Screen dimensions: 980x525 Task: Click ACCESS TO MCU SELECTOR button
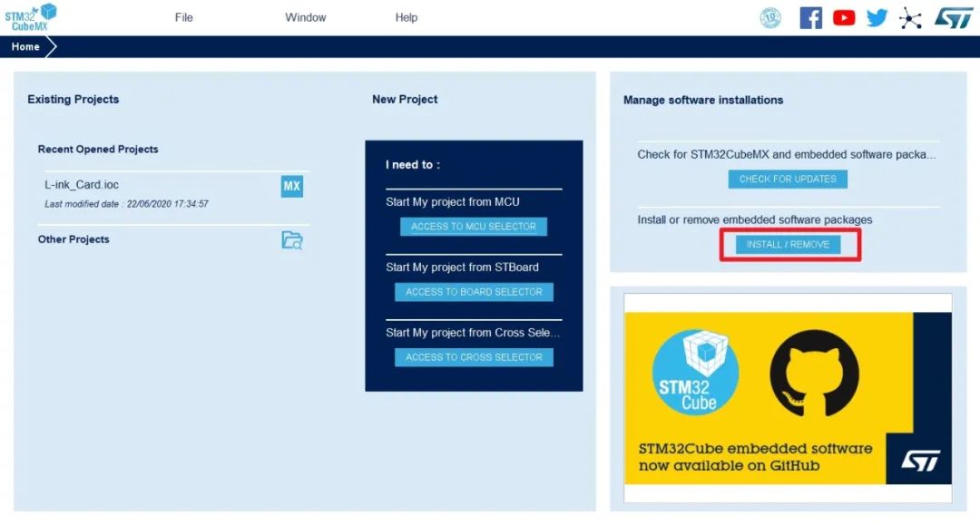click(474, 227)
